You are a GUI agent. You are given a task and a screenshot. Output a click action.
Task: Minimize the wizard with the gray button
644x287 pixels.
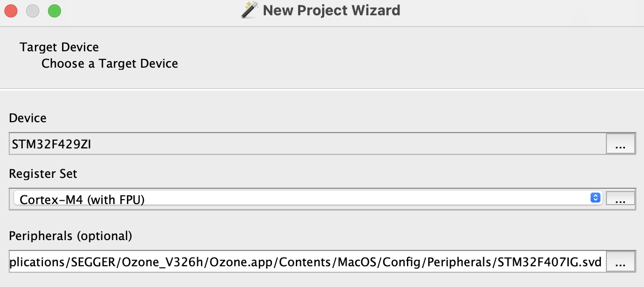click(33, 11)
